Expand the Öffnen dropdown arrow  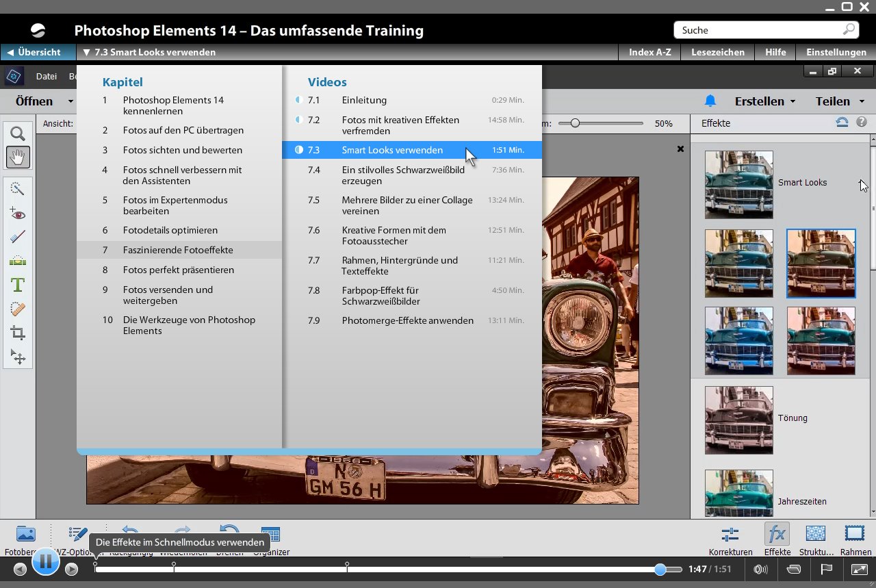[70, 101]
